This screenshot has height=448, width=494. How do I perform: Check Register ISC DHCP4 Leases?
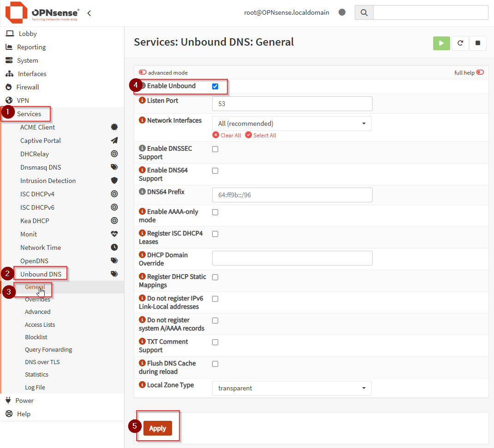coord(215,234)
